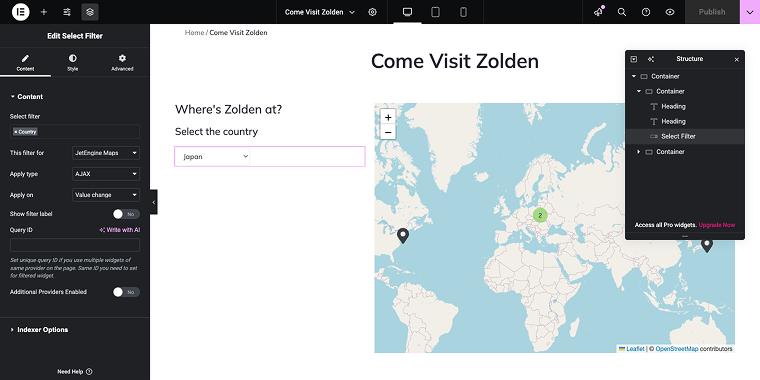Toggle Additional Providers Enabled switch

pos(126,292)
